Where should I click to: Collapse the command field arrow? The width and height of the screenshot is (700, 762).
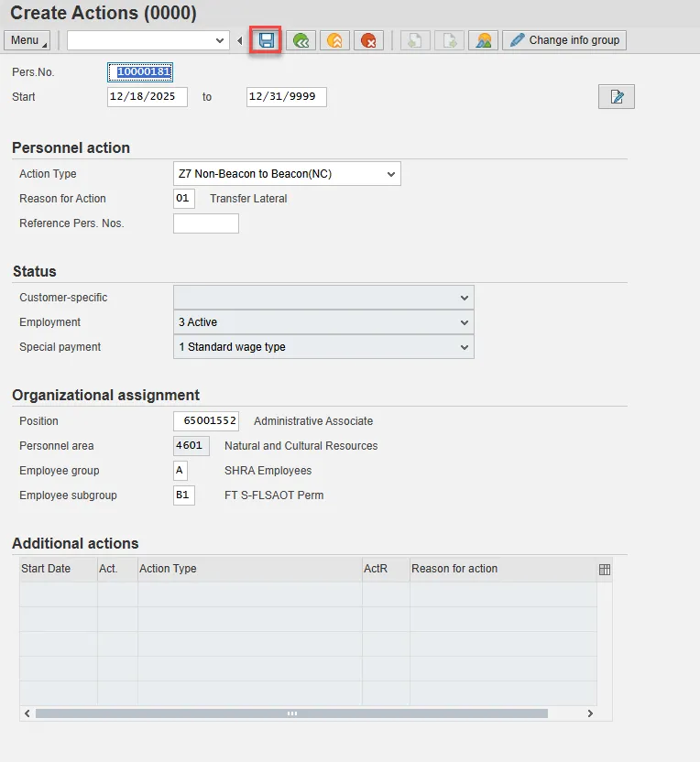(240, 40)
